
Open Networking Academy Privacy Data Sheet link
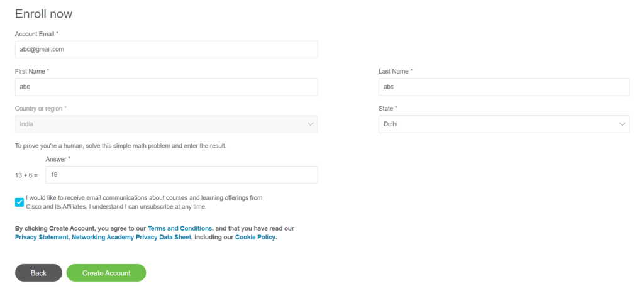point(131,237)
